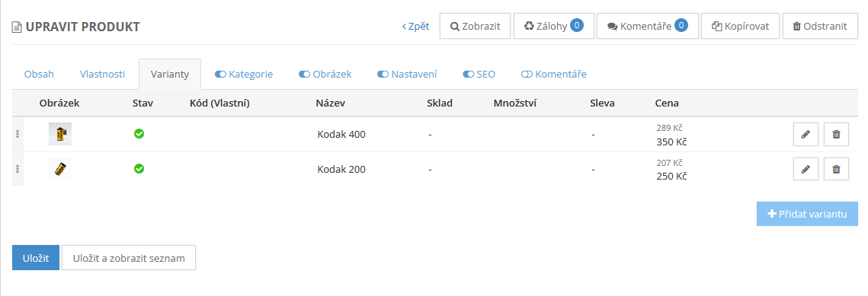Screen dimensions: 868x296
Task: Open the Vlastnosti tab
Action: (x=102, y=74)
